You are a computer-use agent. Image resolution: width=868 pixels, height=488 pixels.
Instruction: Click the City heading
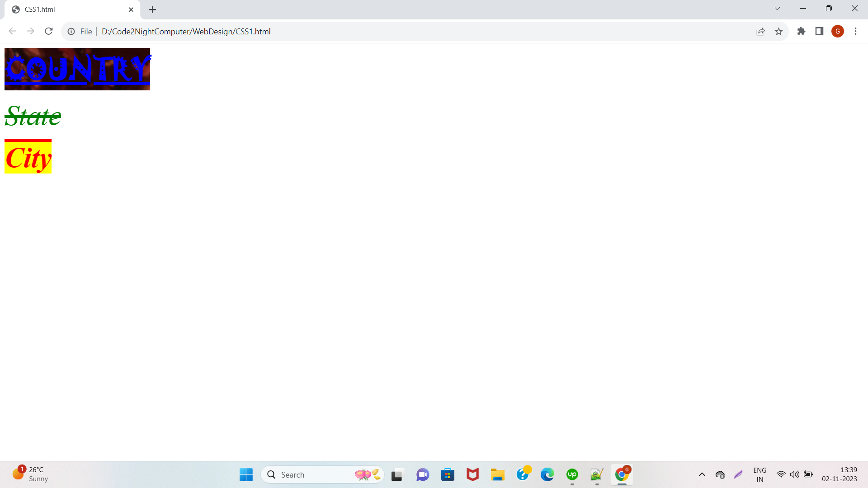(x=28, y=157)
